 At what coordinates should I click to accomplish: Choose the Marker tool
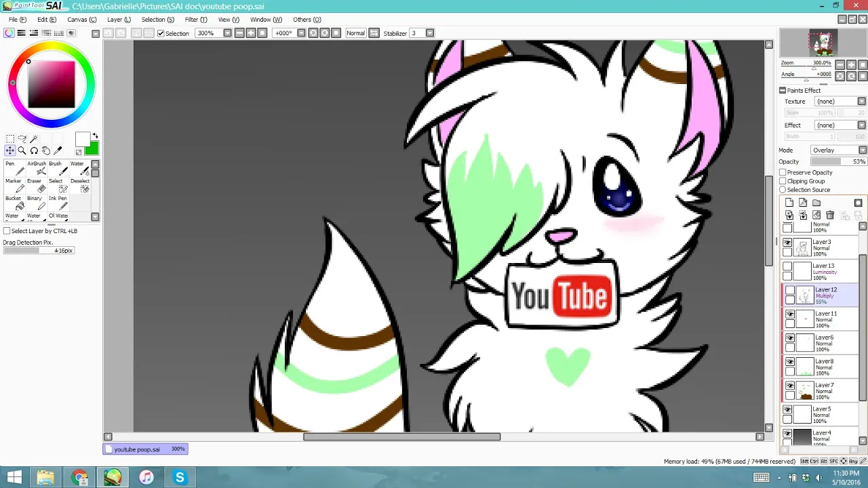click(14, 186)
